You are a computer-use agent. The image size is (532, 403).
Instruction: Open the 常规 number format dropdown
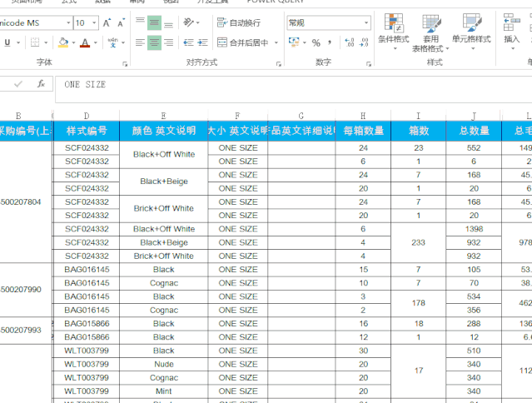[x=366, y=22]
